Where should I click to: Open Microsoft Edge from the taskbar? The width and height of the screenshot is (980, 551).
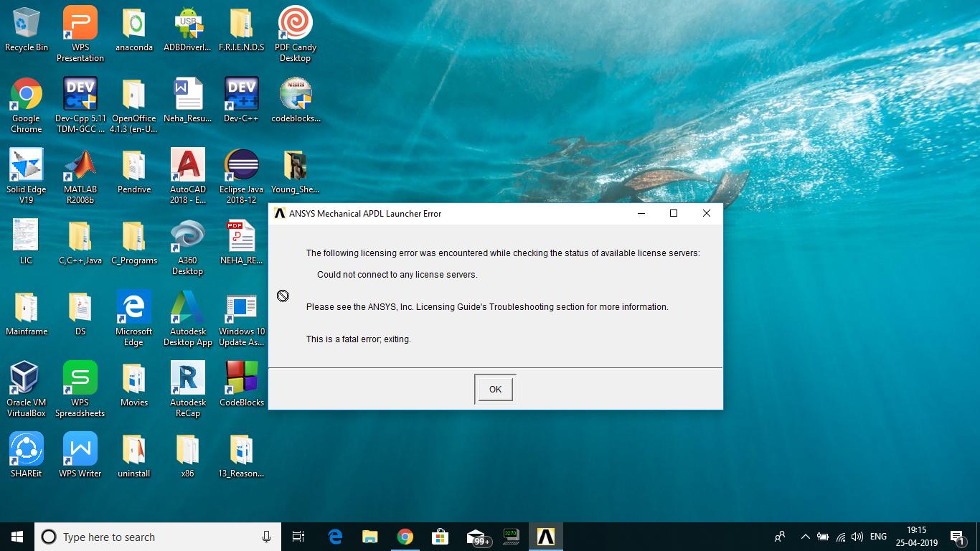point(335,537)
